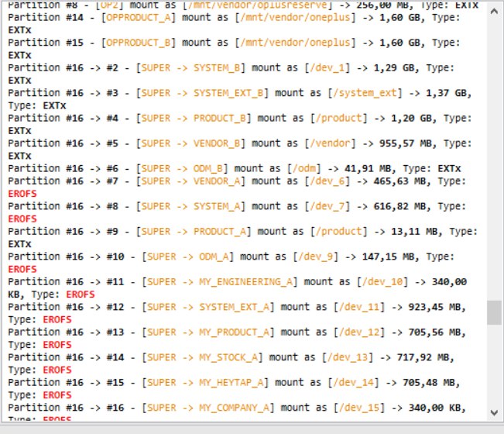Viewport: 504px width, 434px height.
Task: Click the /vendor mount point
Action: (331, 143)
